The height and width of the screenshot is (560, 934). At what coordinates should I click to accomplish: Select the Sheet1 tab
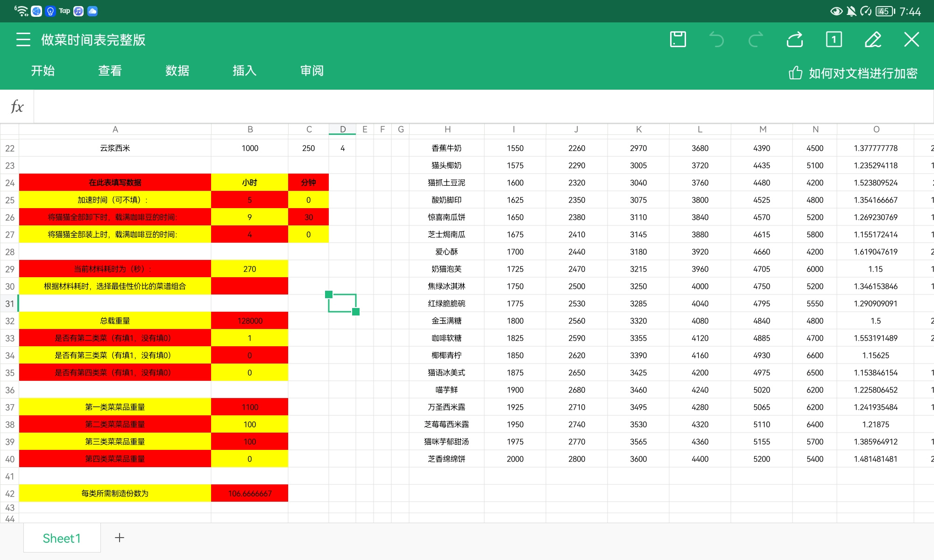click(x=62, y=538)
